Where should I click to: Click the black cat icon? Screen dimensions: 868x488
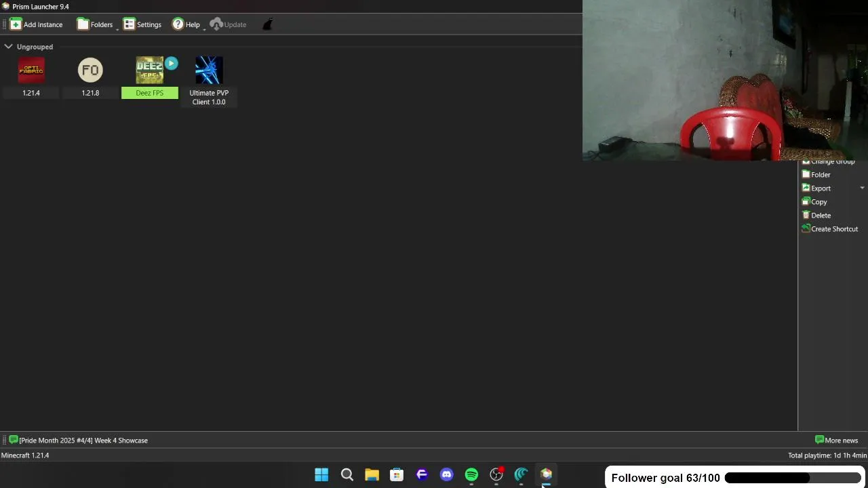tap(267, 24)
